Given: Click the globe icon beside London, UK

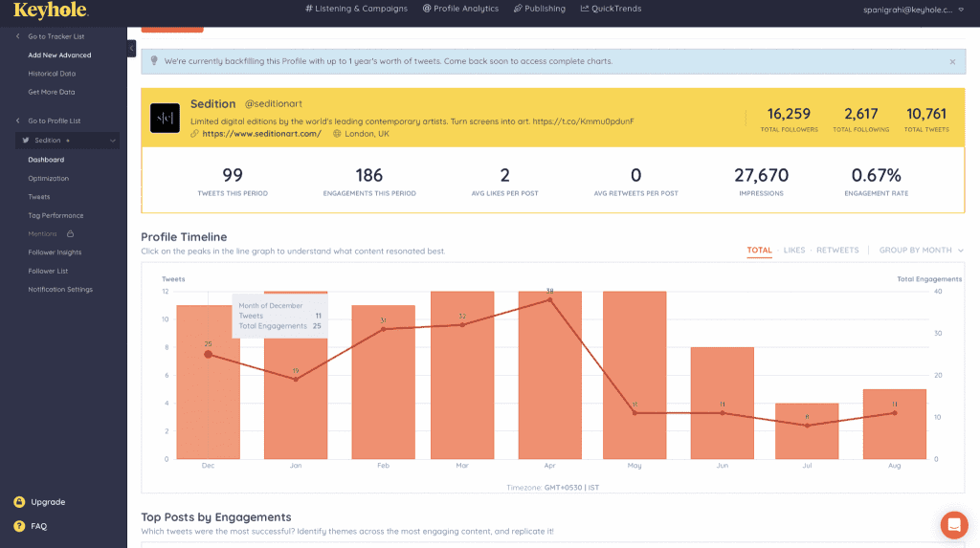Looking at the screenshot, I should click(337, 134).
